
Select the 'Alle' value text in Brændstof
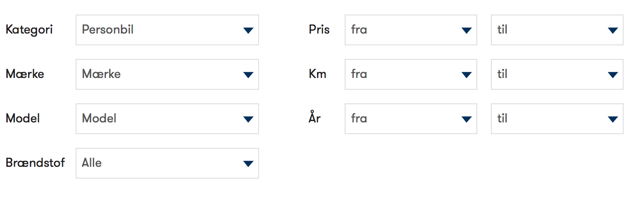click(x=92, y=163)
